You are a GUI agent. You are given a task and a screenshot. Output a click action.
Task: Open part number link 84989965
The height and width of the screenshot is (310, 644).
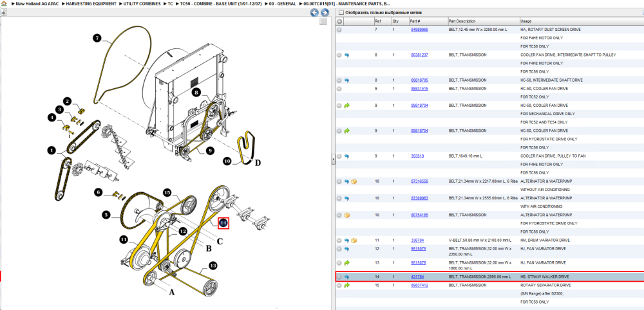tap(420, 30)
